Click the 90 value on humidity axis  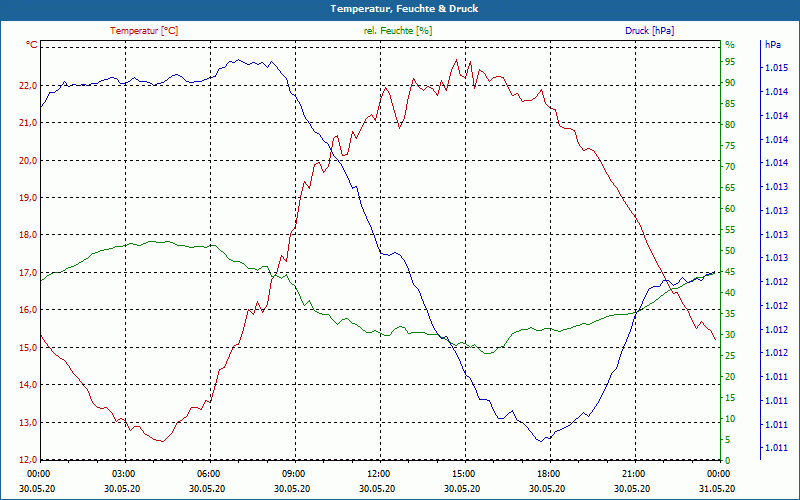pyautogui.click(x=730, y=83)
